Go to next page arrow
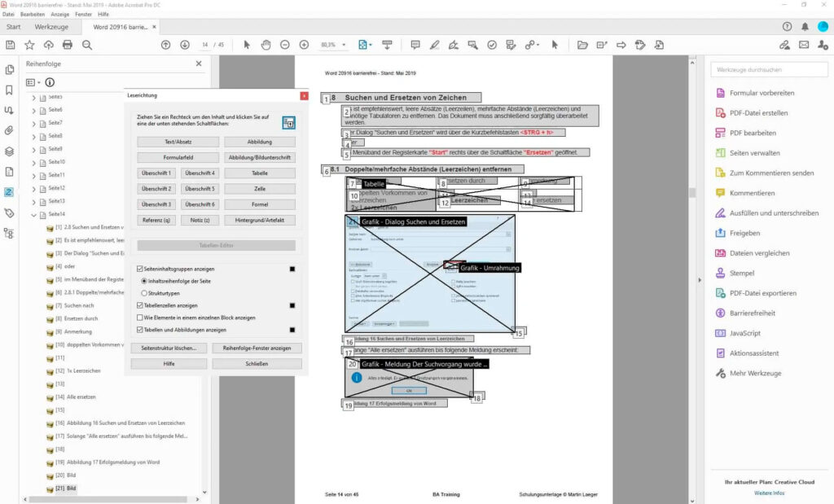The height and width of the screenshot is (504, 834). (185, 46)
